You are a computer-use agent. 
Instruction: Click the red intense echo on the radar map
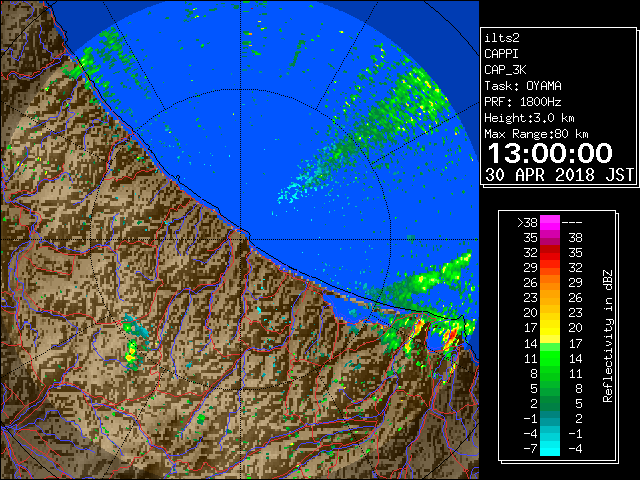pyautogui.click(x=451, y=336)
